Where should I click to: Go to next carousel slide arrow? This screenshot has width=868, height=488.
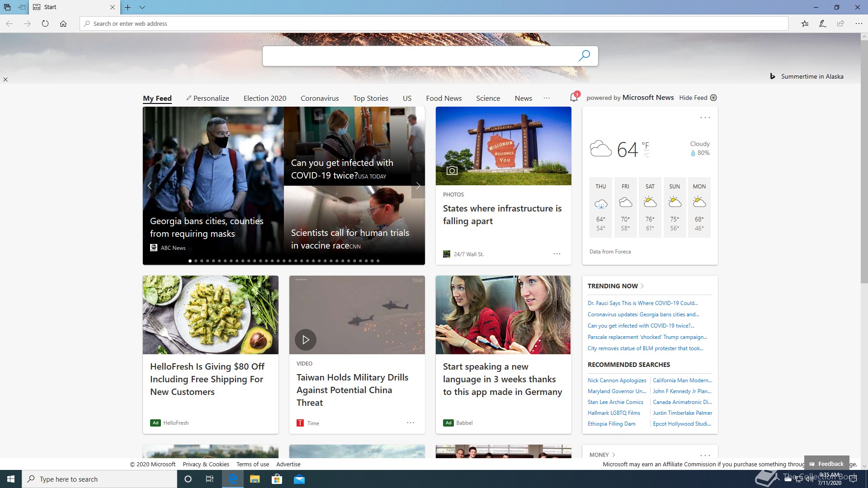[418, 186]
